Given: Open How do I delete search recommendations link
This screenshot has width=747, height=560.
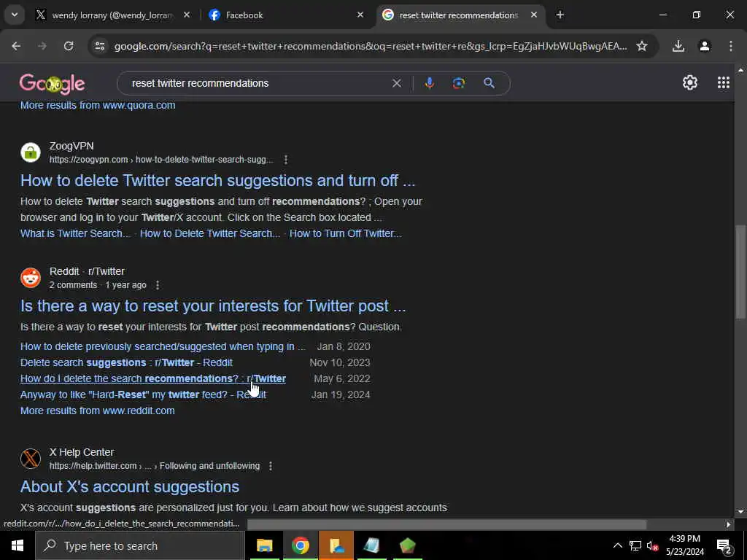Looking at the screenshot, I should [153, 378].
